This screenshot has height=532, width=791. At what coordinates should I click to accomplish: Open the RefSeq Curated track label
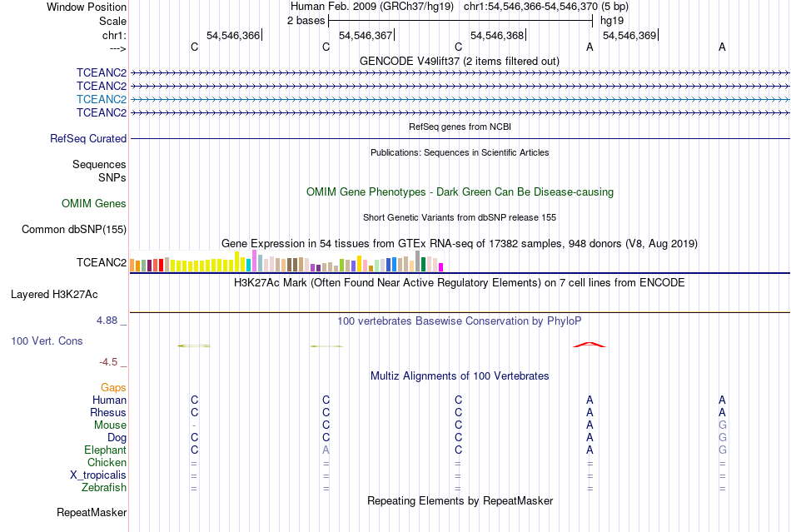(x=88, y=139)
